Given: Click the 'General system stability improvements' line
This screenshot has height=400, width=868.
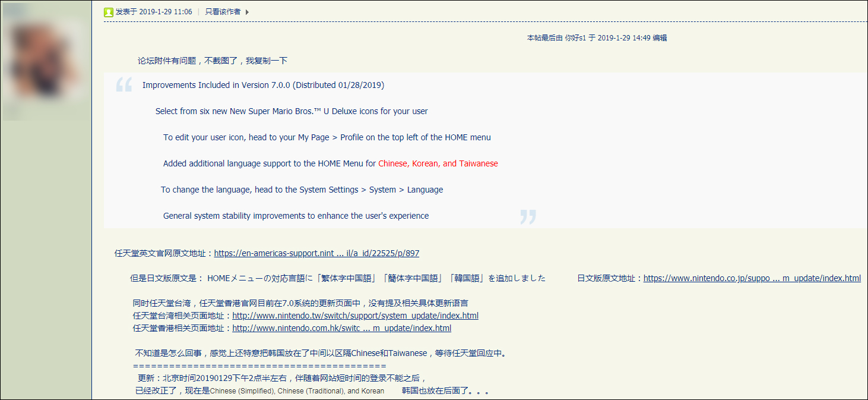Looking at the screenshot, I should [296, 216].
